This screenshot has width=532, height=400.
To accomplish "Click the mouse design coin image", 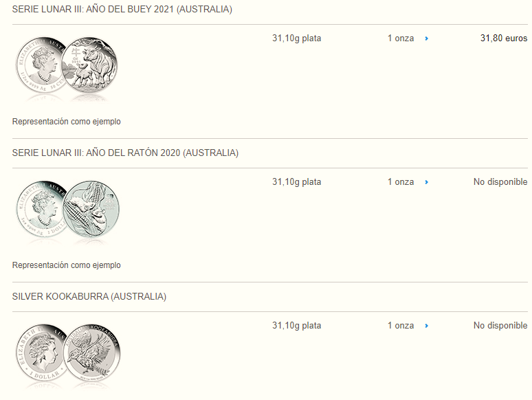I will (x=93, y=209).
